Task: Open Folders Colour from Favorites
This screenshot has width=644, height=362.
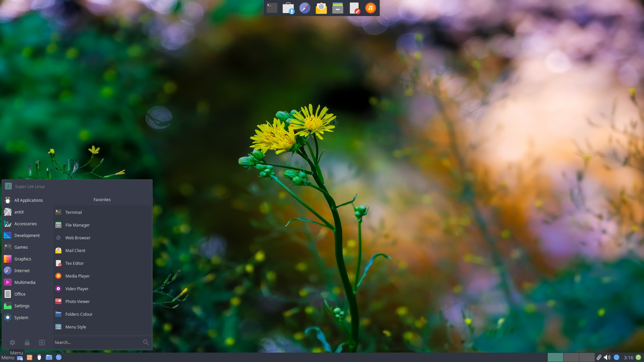Action: point(102,314)
